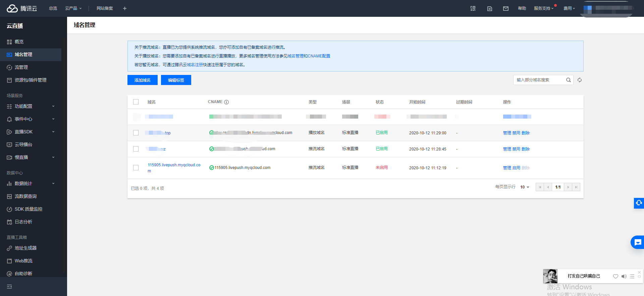This screenshot has width=644, height=296.
Task: Open 帮助 in top bar
Action: click(522, 8)
